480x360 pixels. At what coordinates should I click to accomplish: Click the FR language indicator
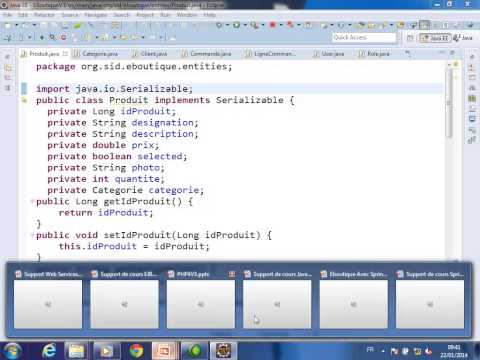(x=370, y=350)
